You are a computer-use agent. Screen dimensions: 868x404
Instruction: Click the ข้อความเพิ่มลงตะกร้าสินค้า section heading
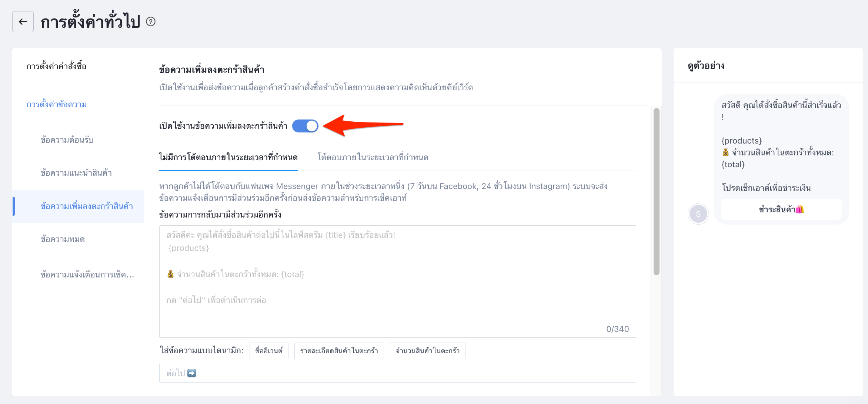pos(212,70)
